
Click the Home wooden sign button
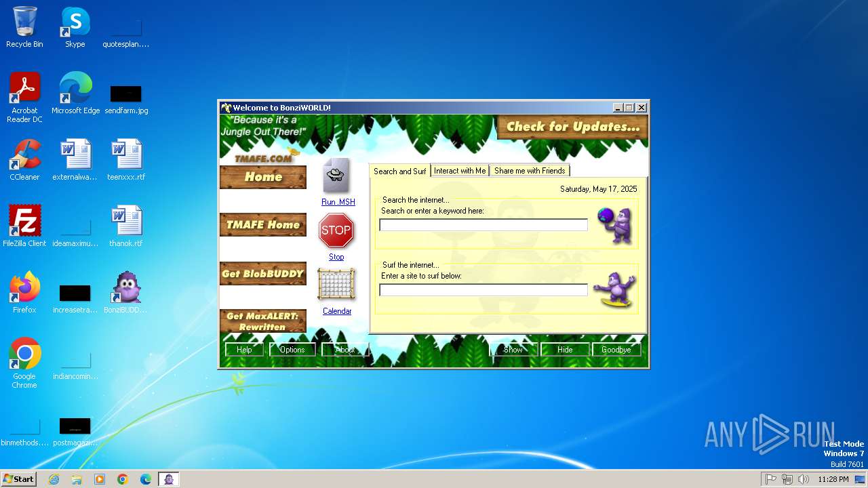tap(263, 177)
